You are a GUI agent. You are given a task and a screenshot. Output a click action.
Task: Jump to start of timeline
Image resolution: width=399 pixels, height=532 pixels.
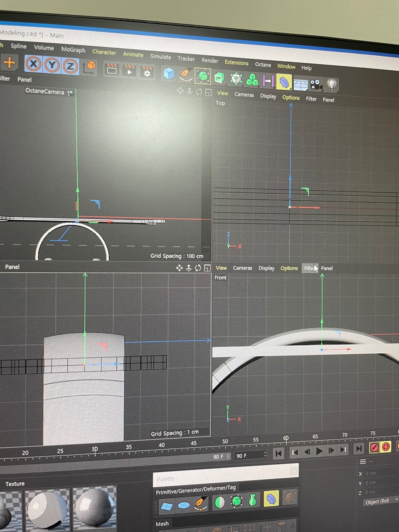278,453
